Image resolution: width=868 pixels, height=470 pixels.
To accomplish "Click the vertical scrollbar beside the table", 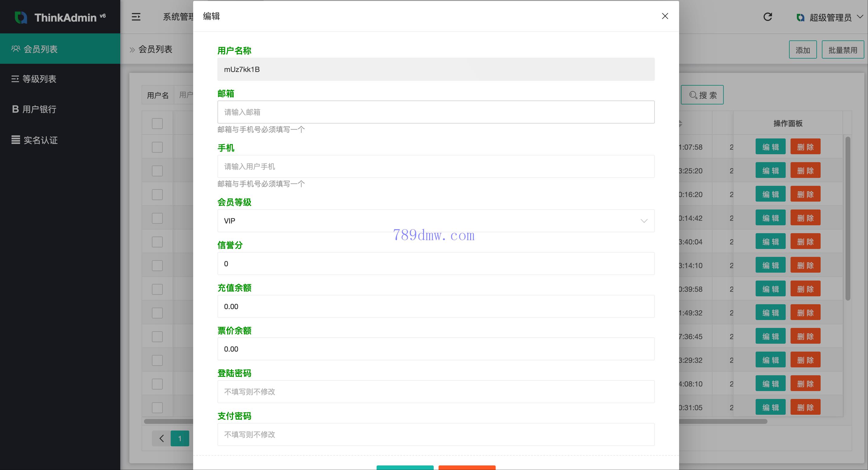I will [848, 218].
